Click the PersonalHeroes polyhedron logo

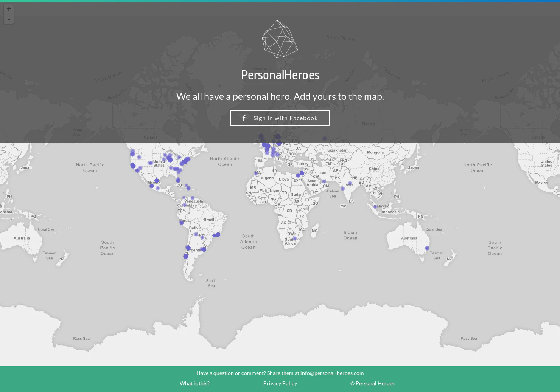280,39
